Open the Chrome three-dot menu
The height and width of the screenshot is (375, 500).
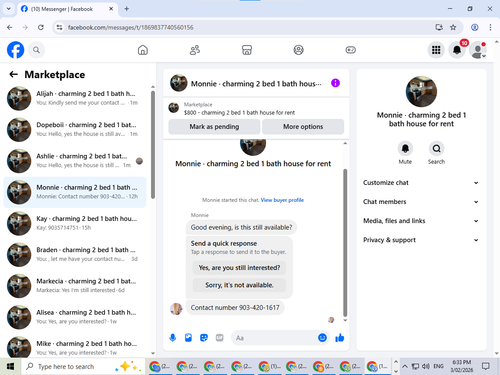[x=490, y=27]
